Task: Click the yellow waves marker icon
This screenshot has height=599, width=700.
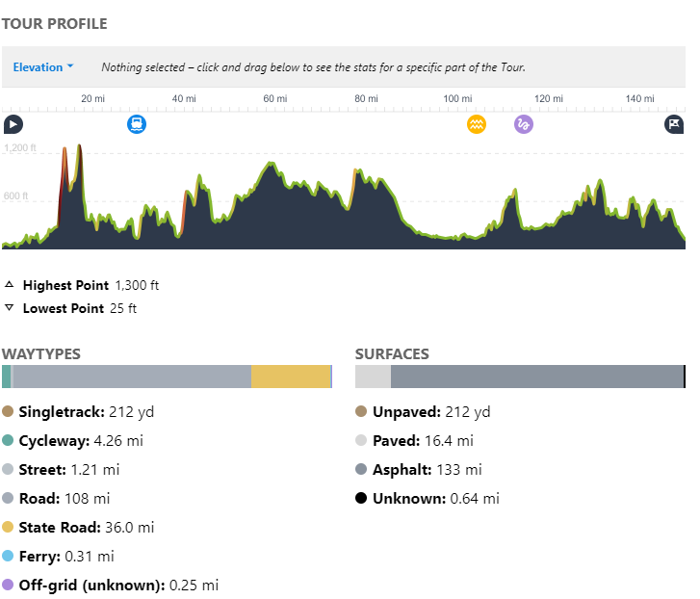Action: 477,124
